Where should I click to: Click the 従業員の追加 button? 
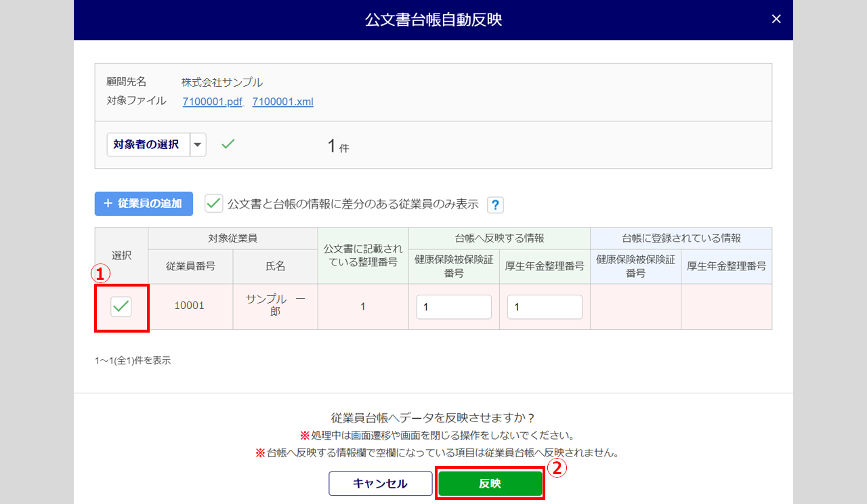coord(144,204)
